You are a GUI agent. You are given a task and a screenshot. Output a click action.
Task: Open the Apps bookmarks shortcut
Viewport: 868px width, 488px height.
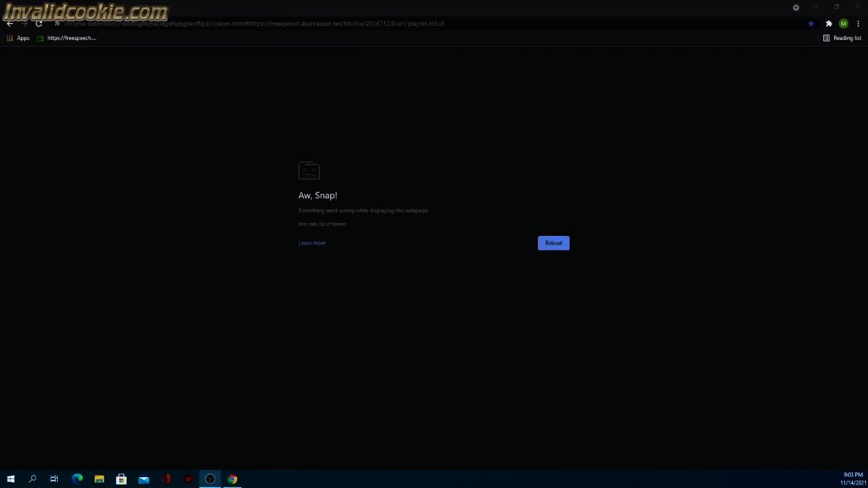pyautogui.click(x=18, y=38)
